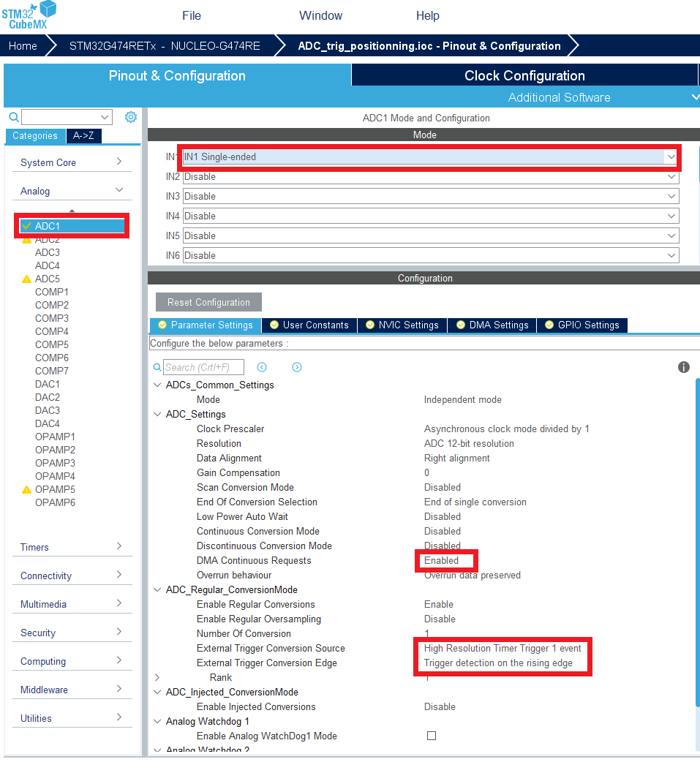Expand the Additional Software dropdown arrow
The height and width of the screenshot is (762, 700).
point(695,97)
